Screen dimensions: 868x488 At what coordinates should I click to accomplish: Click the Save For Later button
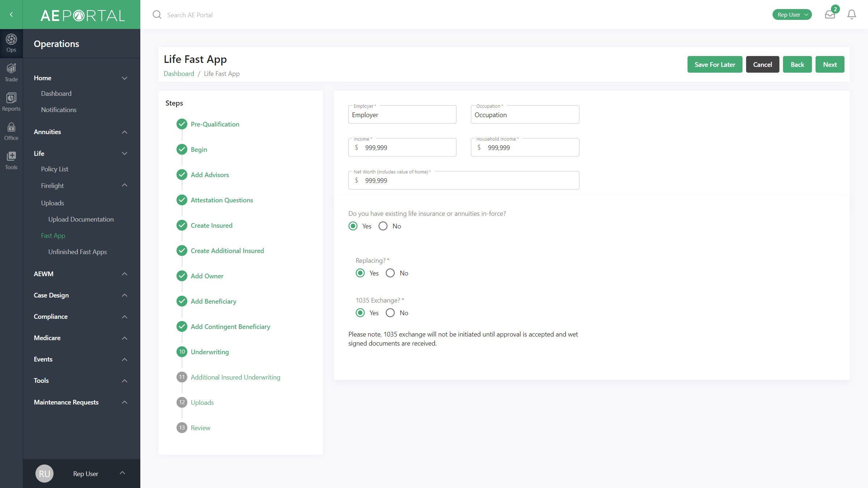(715, 64)
